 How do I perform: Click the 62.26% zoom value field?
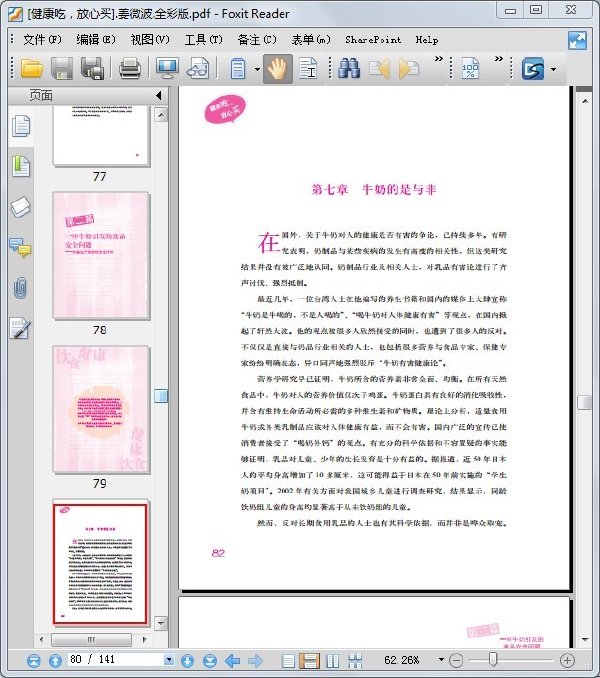point(402,660)
